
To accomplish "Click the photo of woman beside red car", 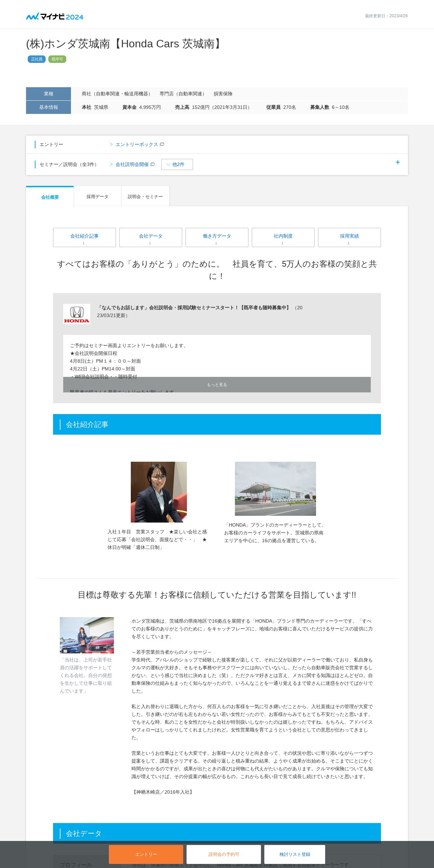I will [87, 635].
